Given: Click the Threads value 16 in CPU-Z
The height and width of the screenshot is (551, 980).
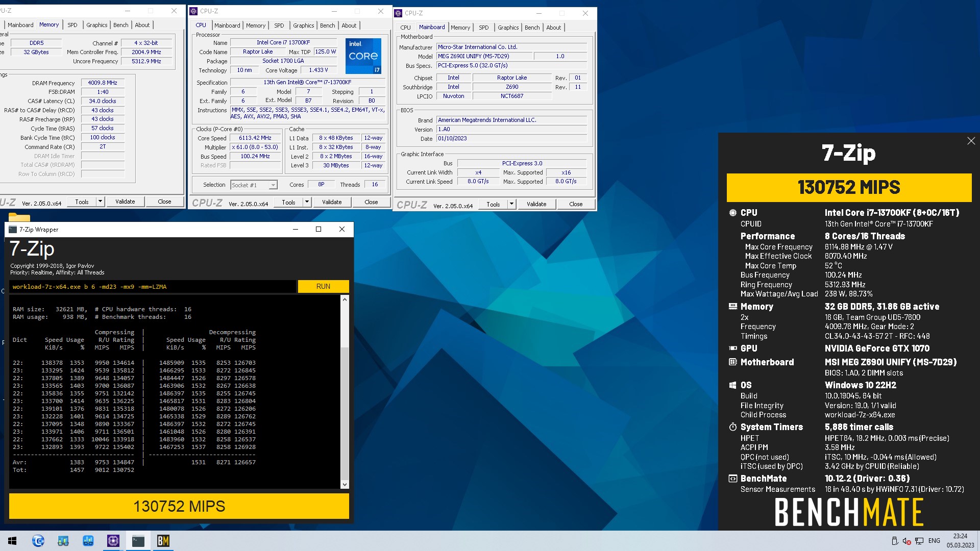Looking at the screenshot, I should (375, 185).
